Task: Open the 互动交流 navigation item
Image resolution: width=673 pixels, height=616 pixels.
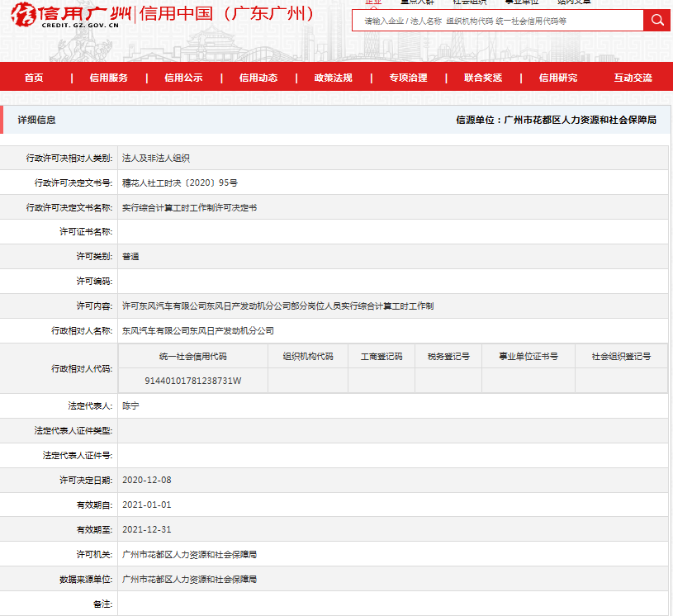Action: (x=633, y=78)
